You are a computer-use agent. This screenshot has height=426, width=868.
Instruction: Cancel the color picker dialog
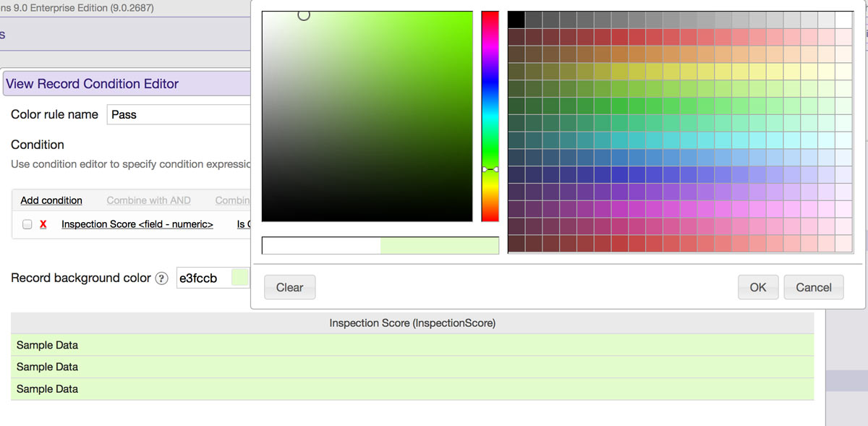[x=813, y=287]
